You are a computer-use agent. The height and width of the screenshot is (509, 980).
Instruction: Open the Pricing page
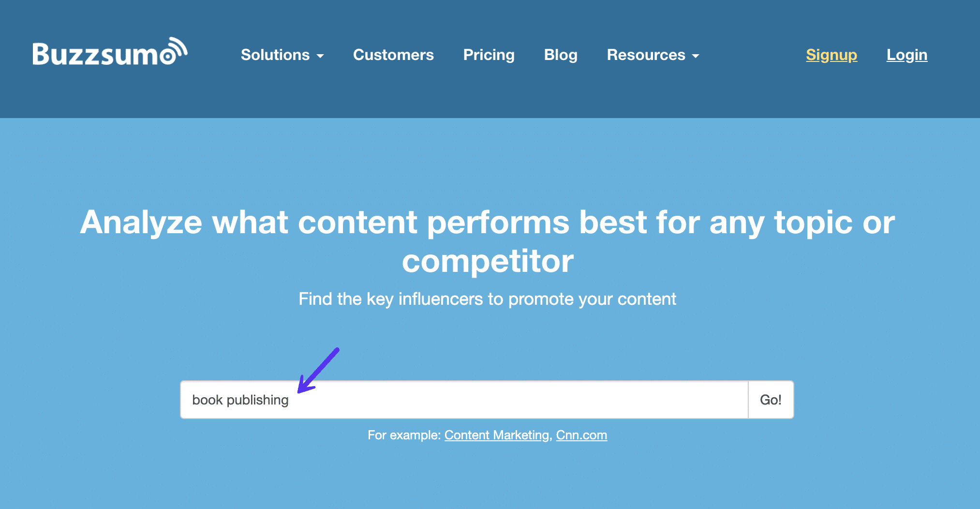[489, 55]
